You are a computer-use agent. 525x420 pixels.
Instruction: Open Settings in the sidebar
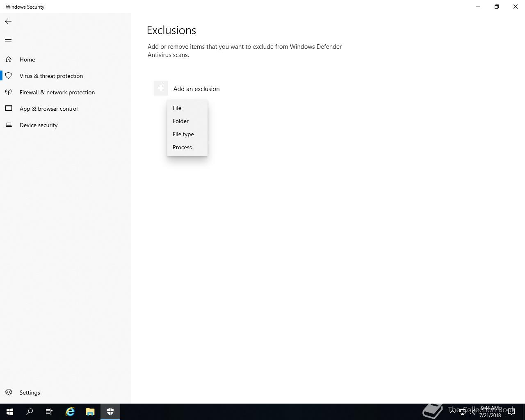[66, 393]
